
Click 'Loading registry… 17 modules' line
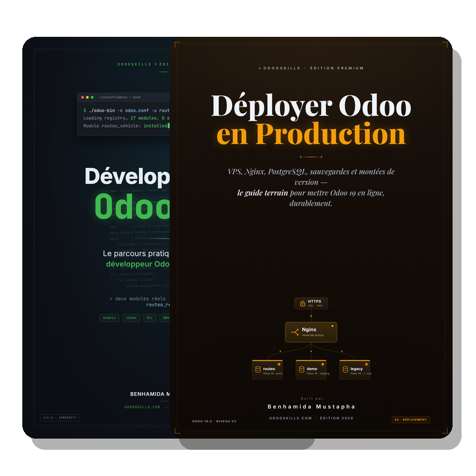click(126, 118)
